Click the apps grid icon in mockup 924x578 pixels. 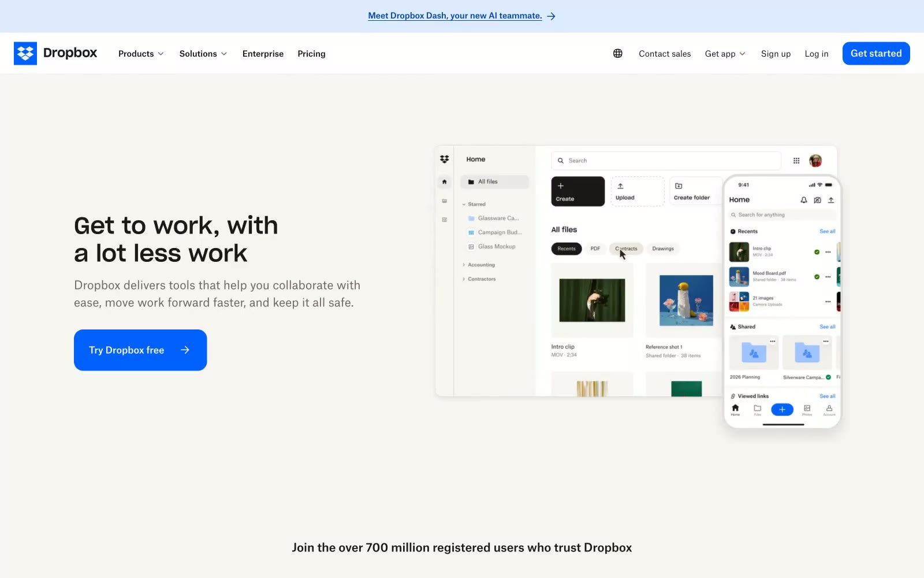click(x=796, y=161)
